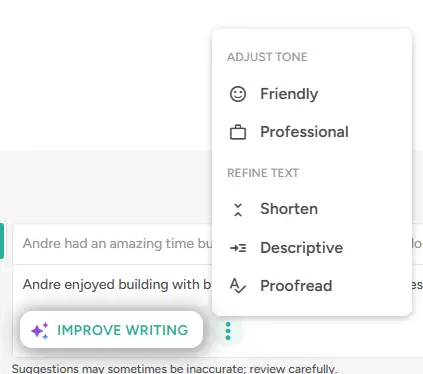The width and height of the screenshot is (423, 374).
Task: Click the ADJUST TONE section header
Action: (x=267, y=57)
